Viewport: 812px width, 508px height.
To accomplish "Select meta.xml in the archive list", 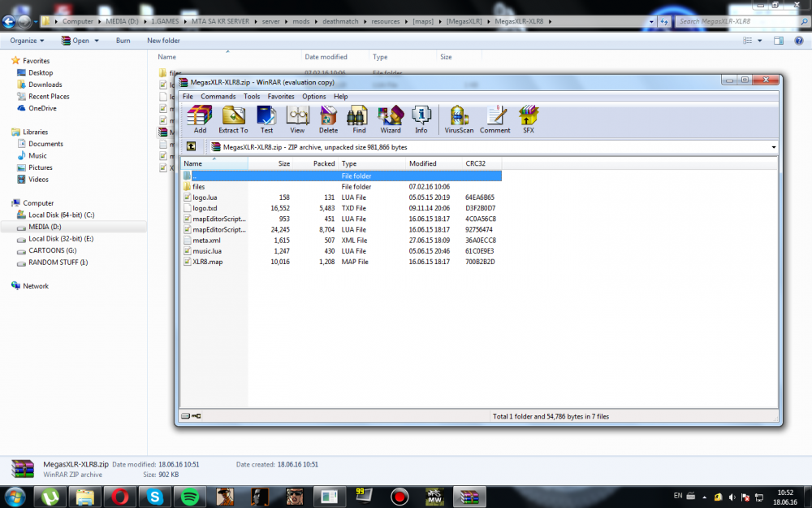I will pyautogui.click(x=206, y=241).
